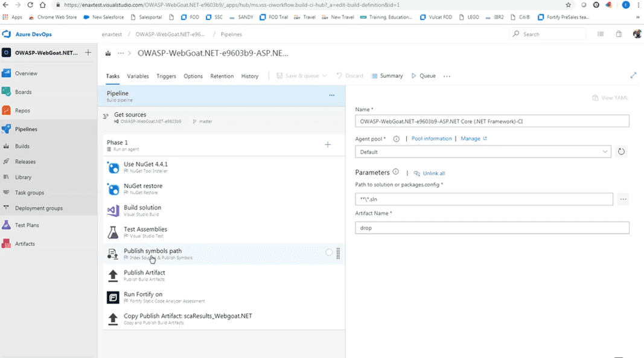Queue the build

424,75
